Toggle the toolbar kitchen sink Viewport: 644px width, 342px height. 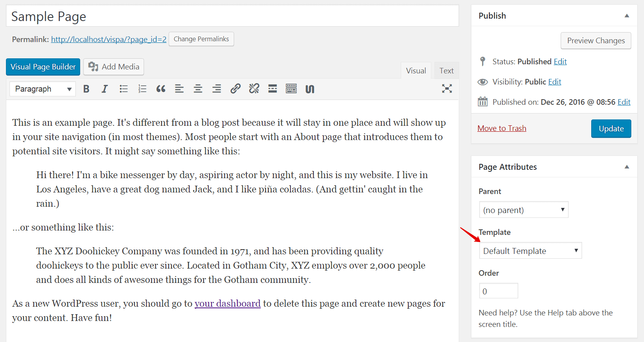[291, 88]
